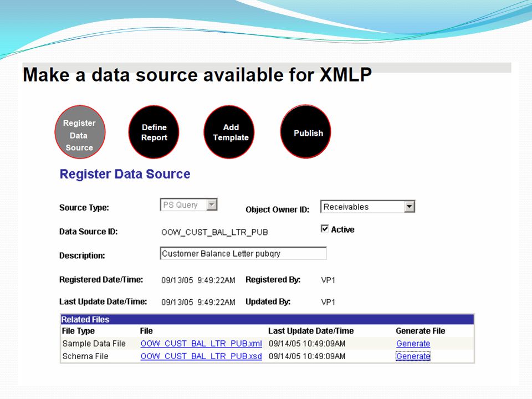The image size is (532, 399).
Task: Open the OOW_CUST_BAL_LTR_PUB.xsd file link
Action: 201,356
